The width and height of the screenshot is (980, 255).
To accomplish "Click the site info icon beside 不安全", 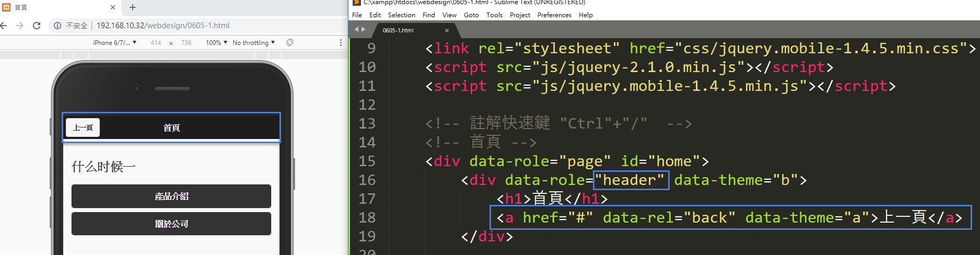I will pyautogui.click(x=57, y=26).
